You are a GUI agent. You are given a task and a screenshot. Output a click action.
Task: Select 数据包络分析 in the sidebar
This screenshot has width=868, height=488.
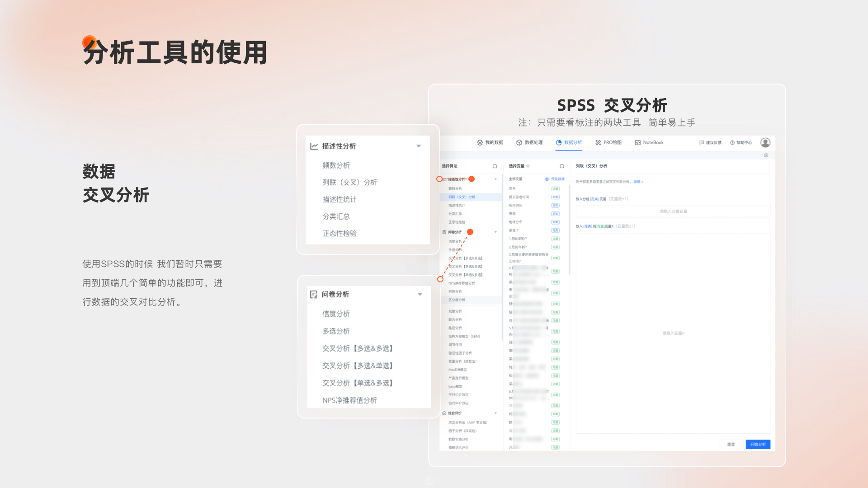coord(458,439)
